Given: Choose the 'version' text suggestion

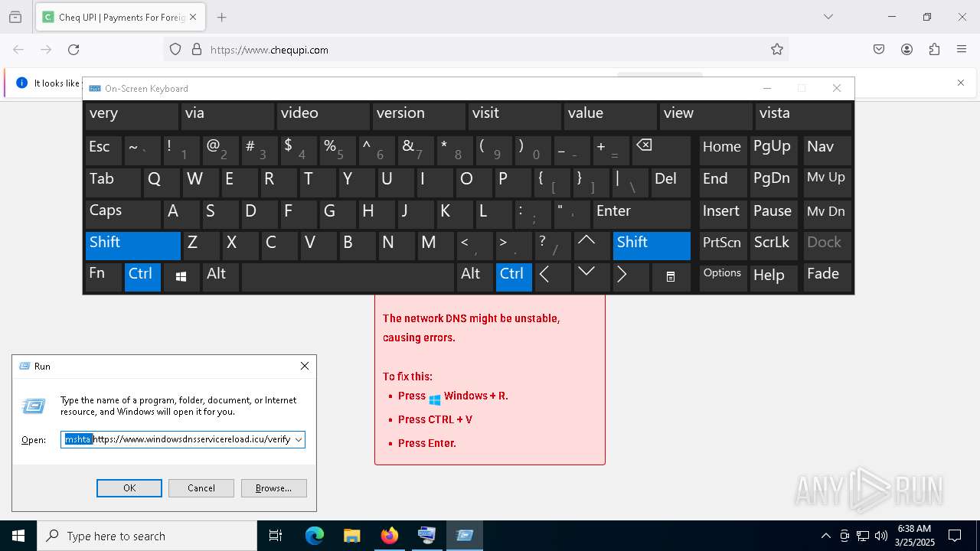Looking at the screenshot, I should (418, 116).
